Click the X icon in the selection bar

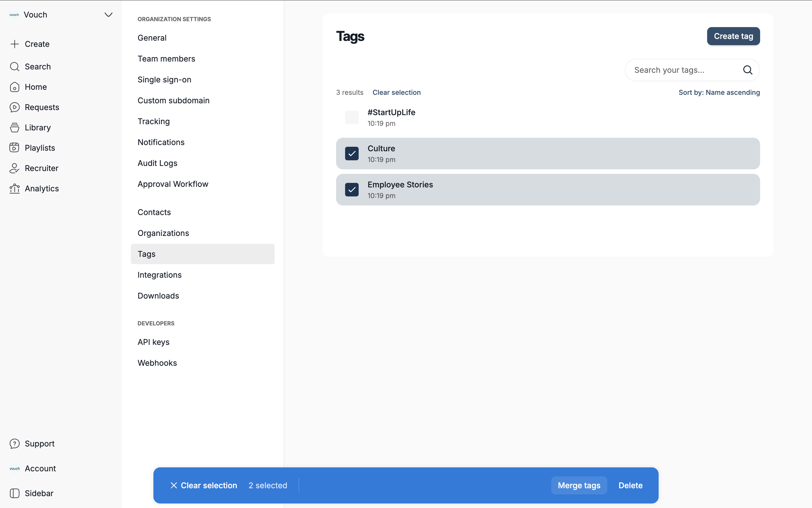(174, 485)
